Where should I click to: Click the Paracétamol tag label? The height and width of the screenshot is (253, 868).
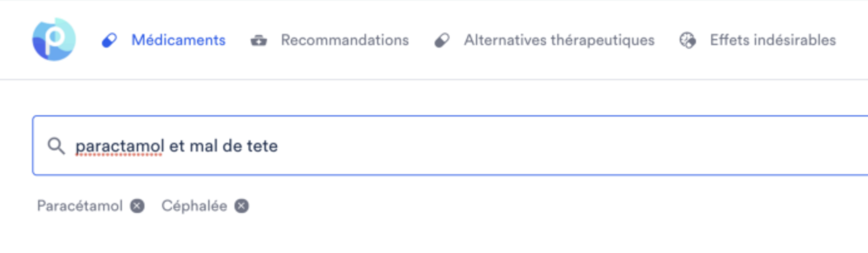(79, 206)
